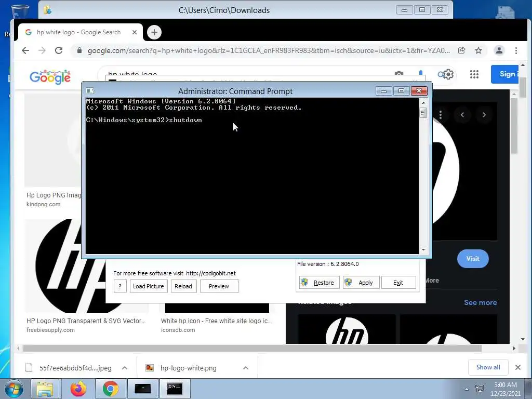Click the Downloads window title bar folder icon
Image resolution: width=532 pixels, height=399 pixels.
[x=47, y=10]
